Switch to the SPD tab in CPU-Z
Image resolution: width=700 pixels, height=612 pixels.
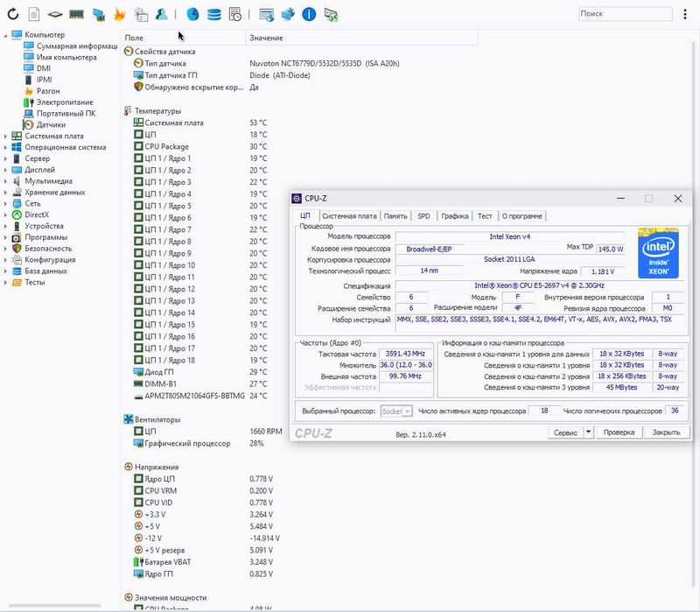[x=423, y=216]
